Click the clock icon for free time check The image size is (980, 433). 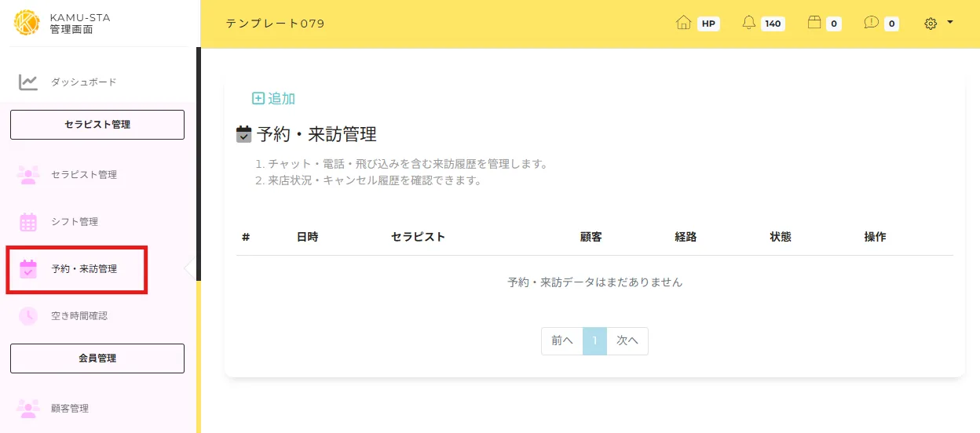28,316
